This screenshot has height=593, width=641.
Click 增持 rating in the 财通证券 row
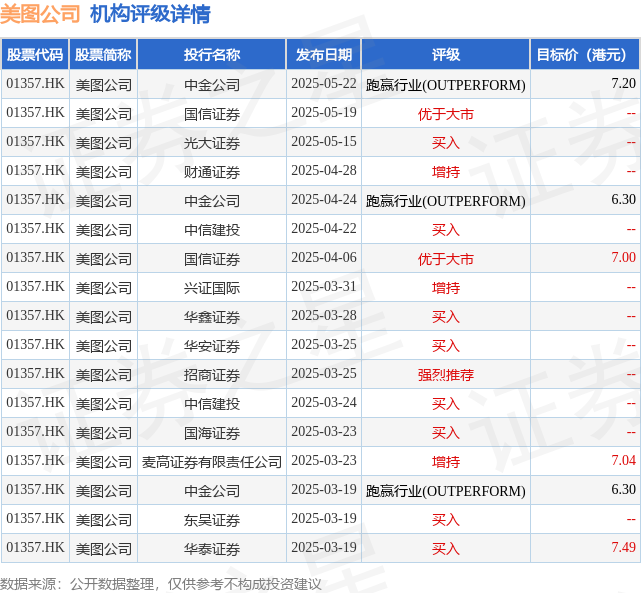(x=446, y=172)
